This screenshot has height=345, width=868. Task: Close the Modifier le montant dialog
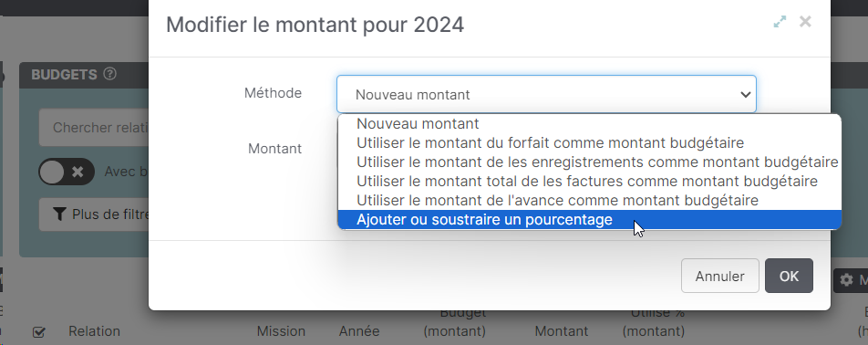pyautogui.click(x=805, y=22)
